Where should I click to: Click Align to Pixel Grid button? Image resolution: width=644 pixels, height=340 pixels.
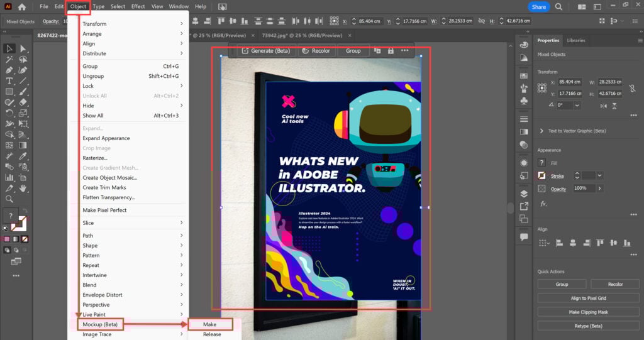click(x=588, y=298)
